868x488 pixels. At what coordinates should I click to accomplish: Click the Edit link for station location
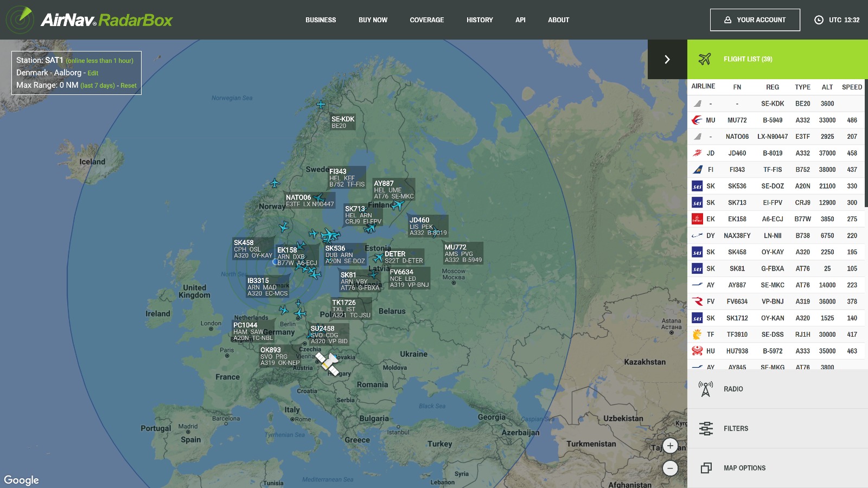click(x=93, y=73)
